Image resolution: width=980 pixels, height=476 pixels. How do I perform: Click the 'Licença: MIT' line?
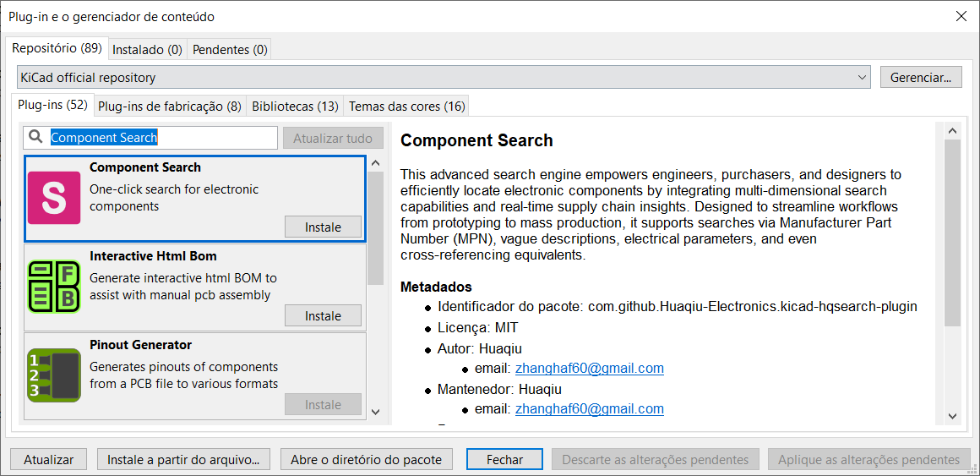pos(478,328)
